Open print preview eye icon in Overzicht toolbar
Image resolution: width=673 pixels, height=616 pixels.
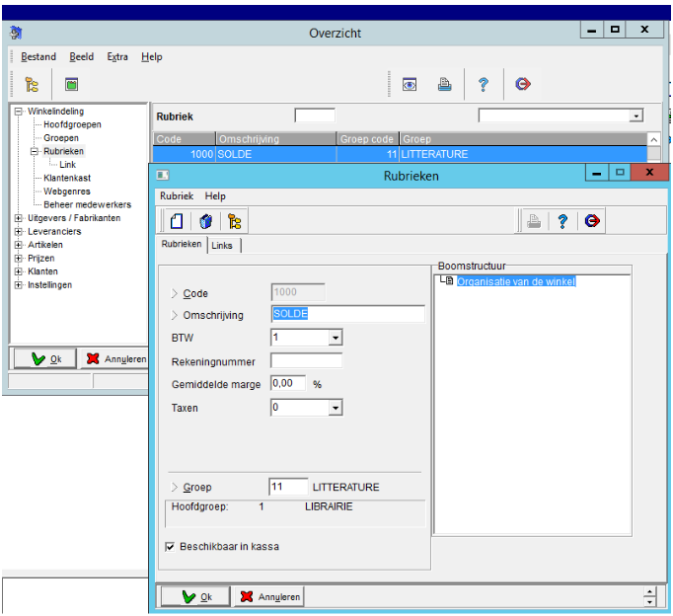point(410,84)
